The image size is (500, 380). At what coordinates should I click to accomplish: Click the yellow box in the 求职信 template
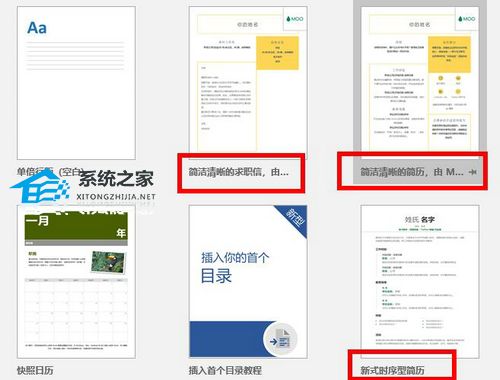[x=277, y=53]
